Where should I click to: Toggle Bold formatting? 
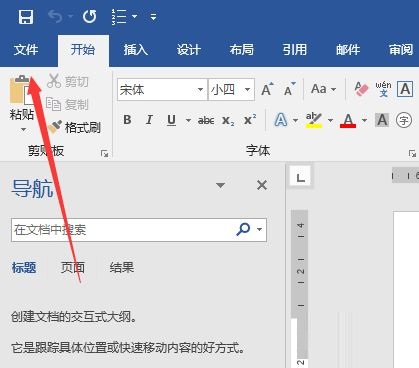[x=127, y=120]
